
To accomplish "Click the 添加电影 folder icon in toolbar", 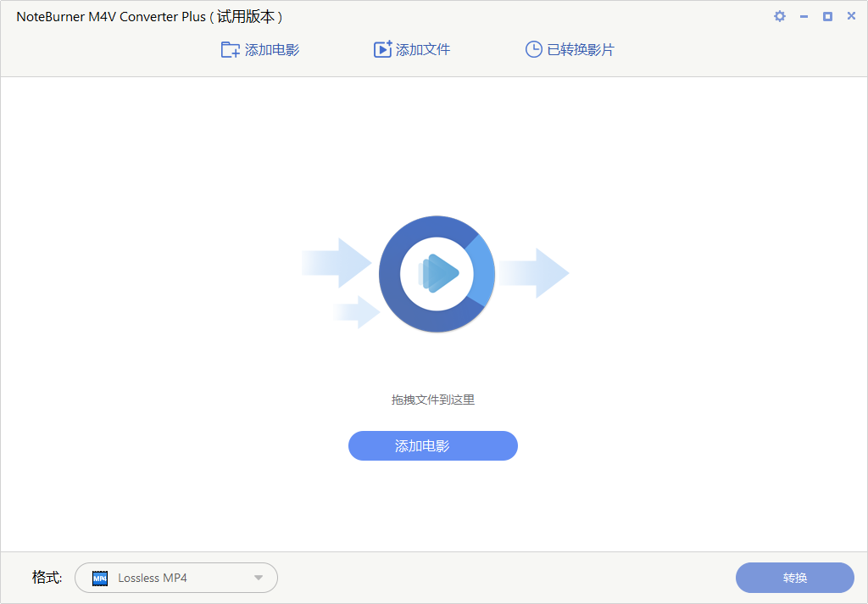I will (x=230, y=50).
